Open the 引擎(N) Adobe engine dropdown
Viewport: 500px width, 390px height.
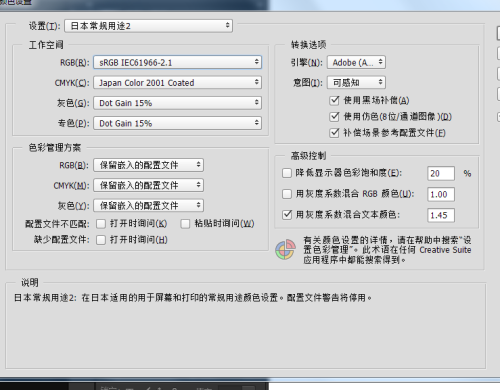tap(356, 62)
